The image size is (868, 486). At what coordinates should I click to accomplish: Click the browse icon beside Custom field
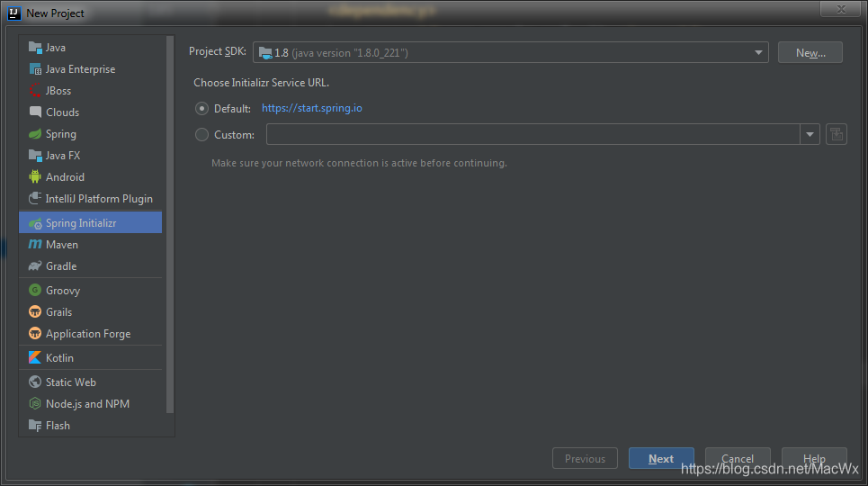click(x=837, y=134)
